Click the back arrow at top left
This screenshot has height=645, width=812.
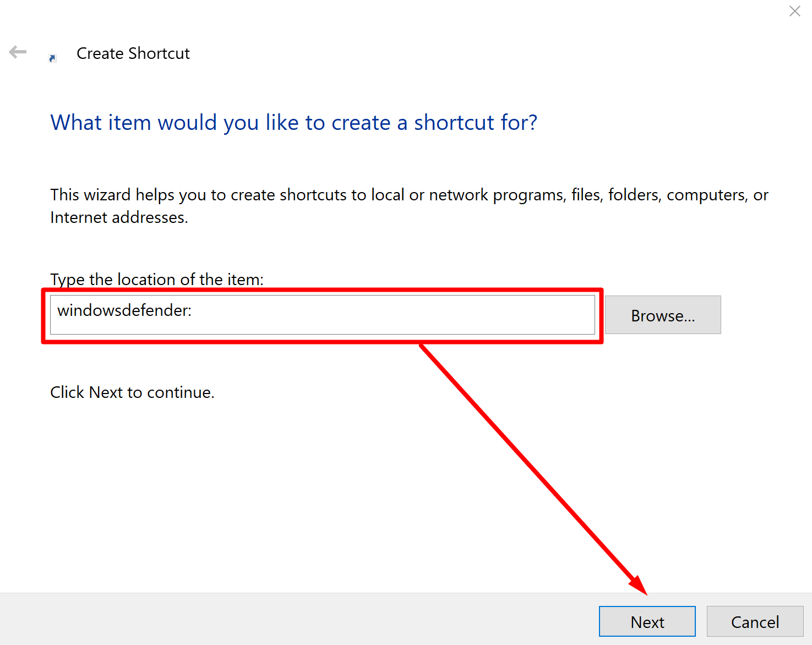[18, 52]
